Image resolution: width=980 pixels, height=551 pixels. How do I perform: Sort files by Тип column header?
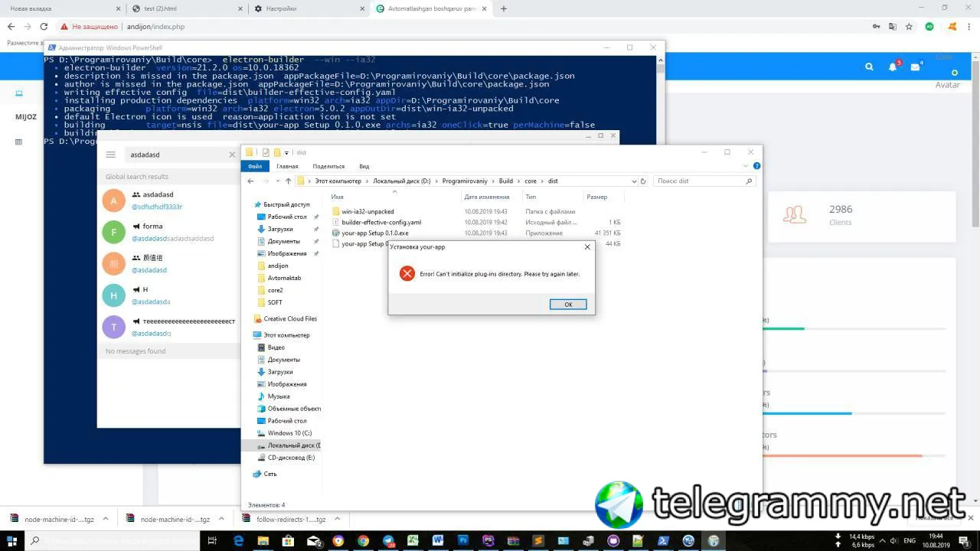531,197
